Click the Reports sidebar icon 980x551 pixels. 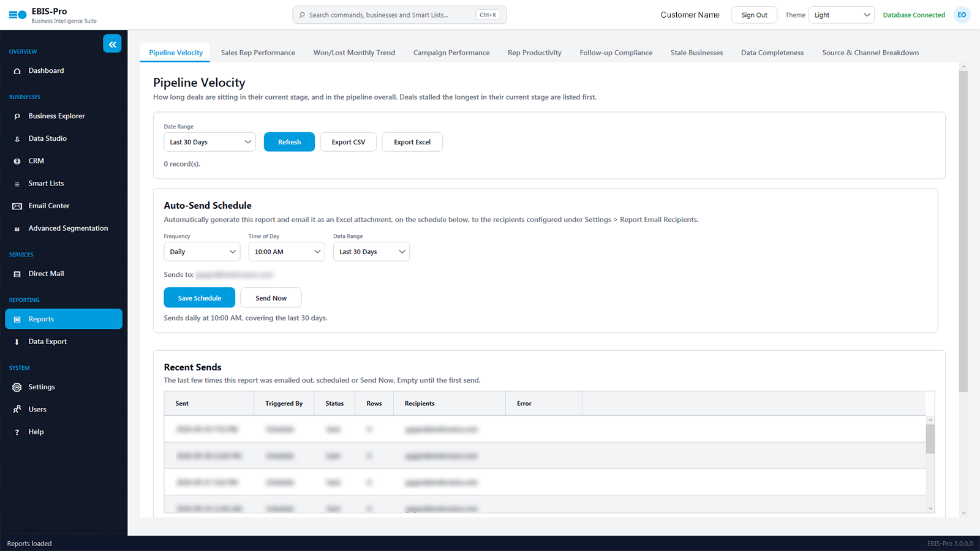point(17,320)
